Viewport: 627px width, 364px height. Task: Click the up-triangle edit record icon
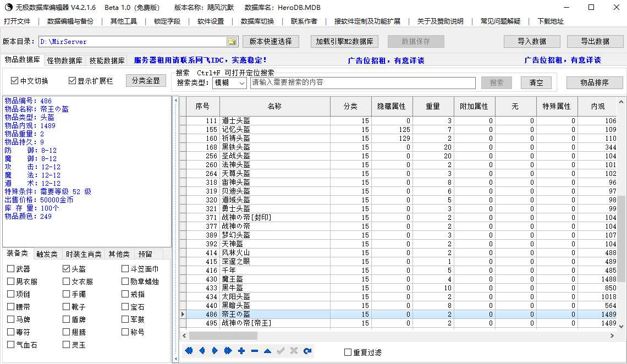pos(267,351)
